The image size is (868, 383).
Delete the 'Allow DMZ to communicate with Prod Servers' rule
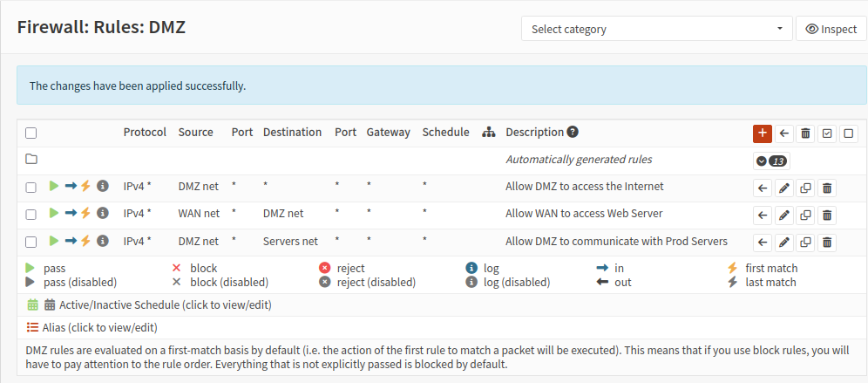tap(827, 242)
